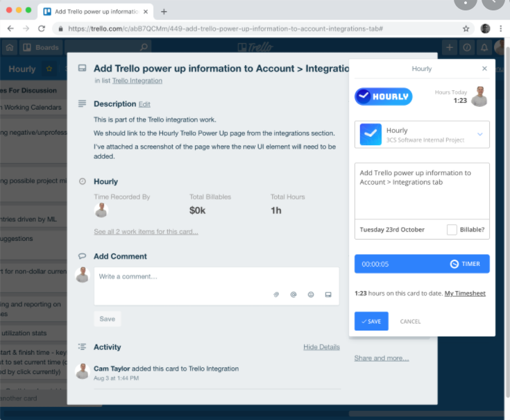The width and height of the screenshot is (510, 420).
Task: Click the comment Save button
Action: 108,319
